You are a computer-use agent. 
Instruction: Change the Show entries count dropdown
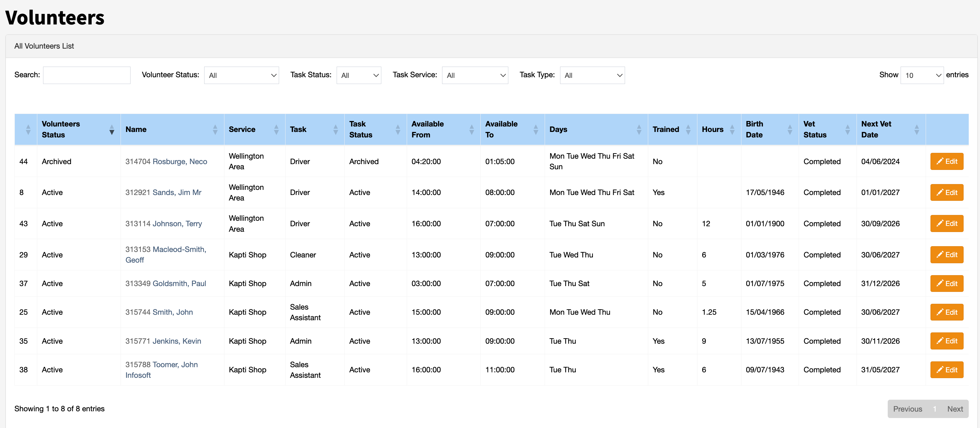922,75
